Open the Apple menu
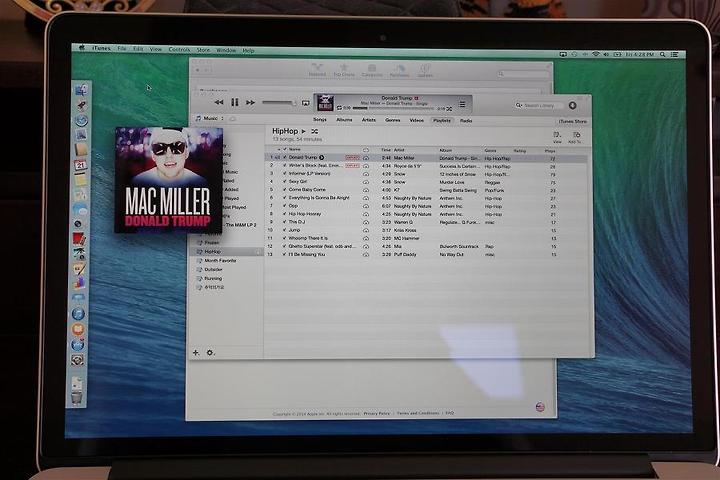Screen dimensions: 720x480 point(82,47)
